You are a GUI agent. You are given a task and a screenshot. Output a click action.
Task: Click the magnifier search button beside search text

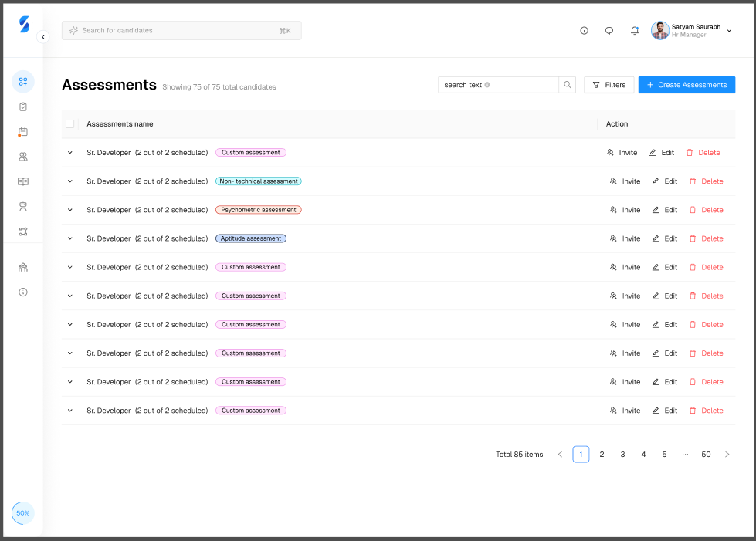click(568, 85)
